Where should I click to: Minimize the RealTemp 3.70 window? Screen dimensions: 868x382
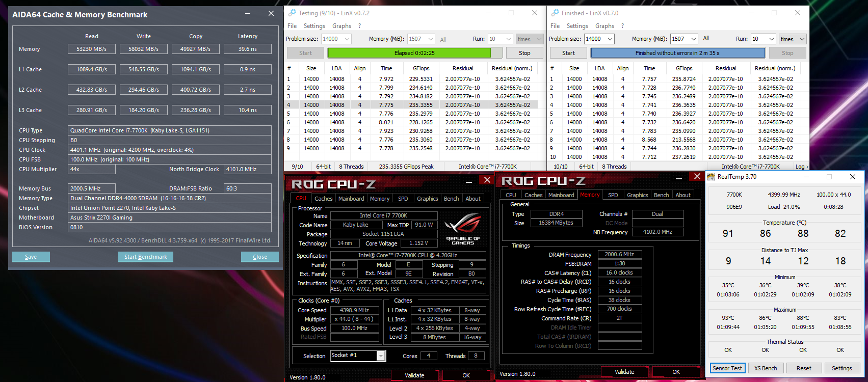click(807, 177)
